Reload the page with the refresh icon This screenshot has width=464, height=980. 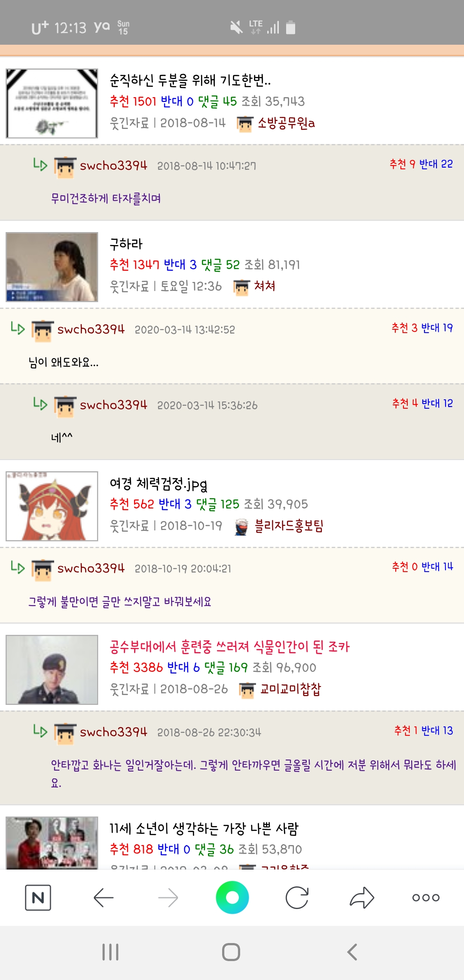pyautogui.click(x=297, y=897)
